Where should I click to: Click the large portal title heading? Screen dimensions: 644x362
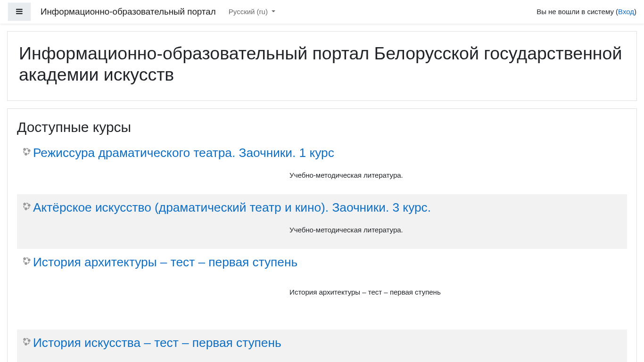pos(320,64)
